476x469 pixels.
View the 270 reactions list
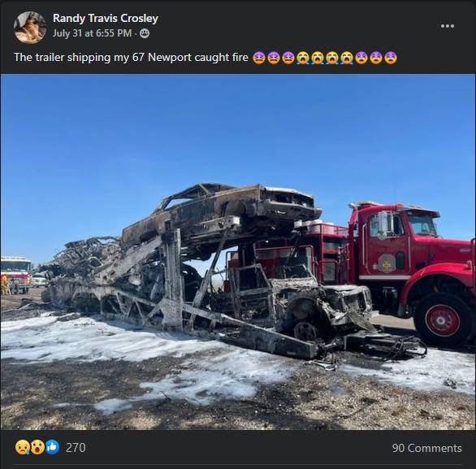76,448
